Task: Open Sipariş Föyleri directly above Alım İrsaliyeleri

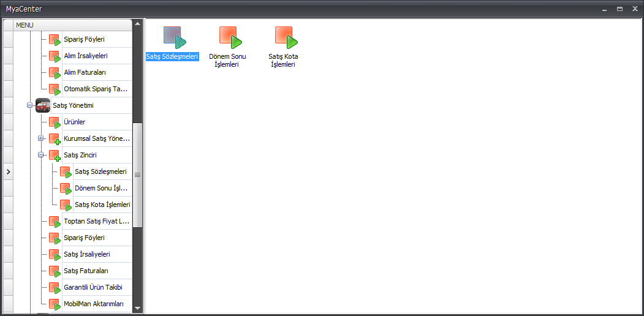Action: (x=96, y=39)
